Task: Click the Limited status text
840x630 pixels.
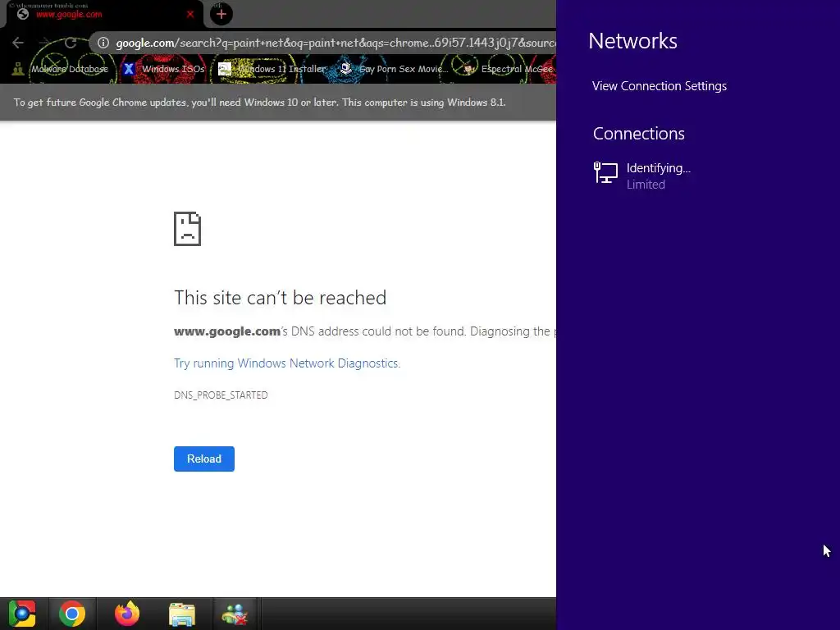Action: 646,185
